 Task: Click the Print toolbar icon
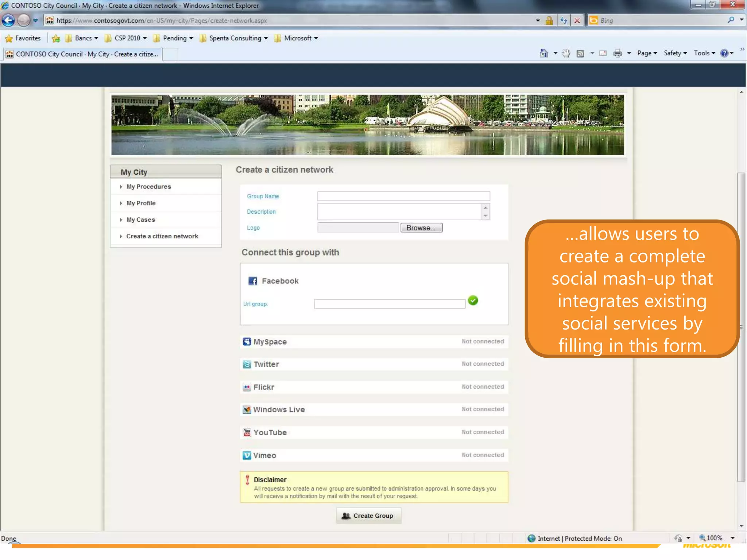pyautogui.click(x=618, y=53)
